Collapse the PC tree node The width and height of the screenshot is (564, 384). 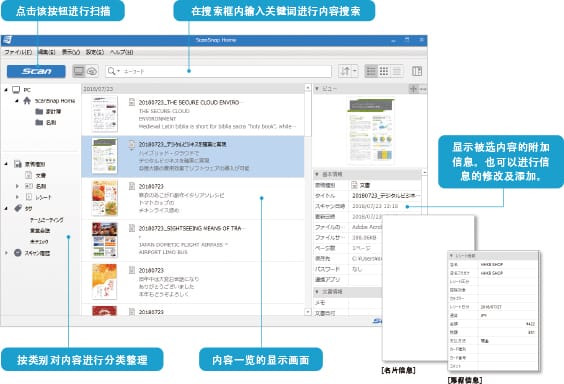[x=6, y=90]
